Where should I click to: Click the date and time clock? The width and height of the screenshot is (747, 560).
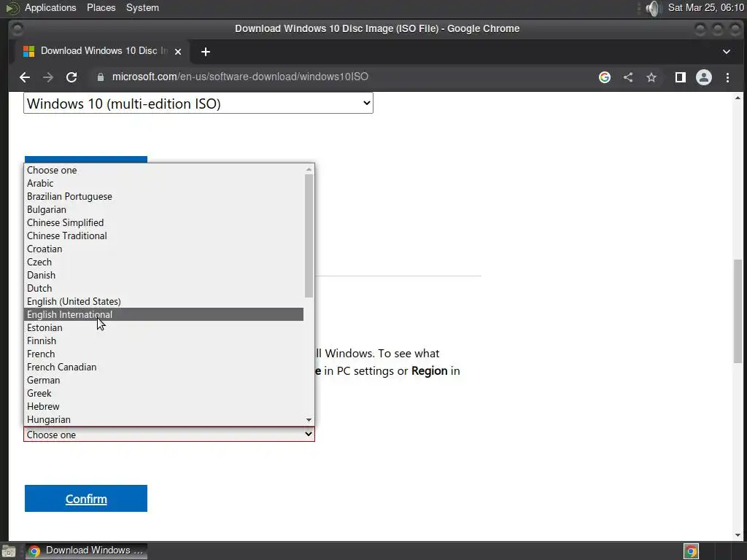pos(706,8)
